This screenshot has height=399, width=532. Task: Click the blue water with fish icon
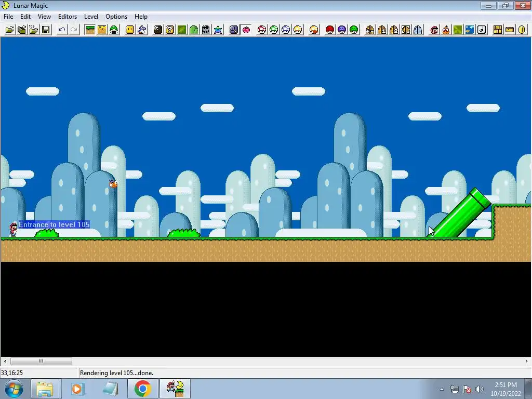[470, 30]
